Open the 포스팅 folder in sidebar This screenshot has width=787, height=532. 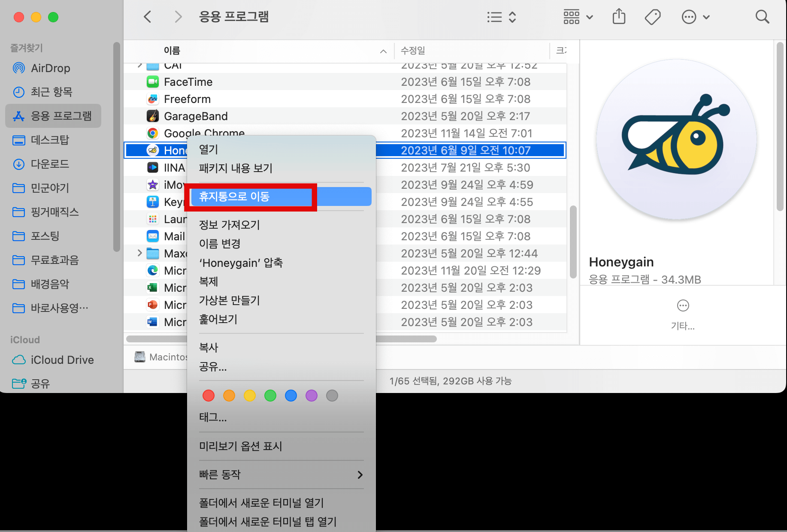53,236
